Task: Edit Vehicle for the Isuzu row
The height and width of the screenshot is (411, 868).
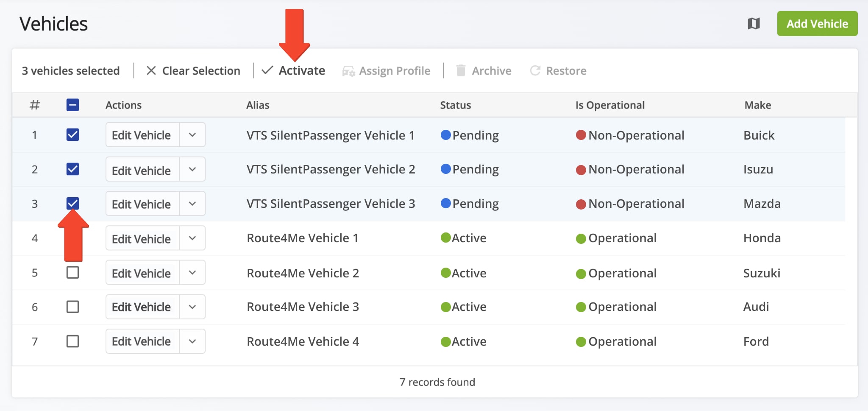Action: point(142,169)
